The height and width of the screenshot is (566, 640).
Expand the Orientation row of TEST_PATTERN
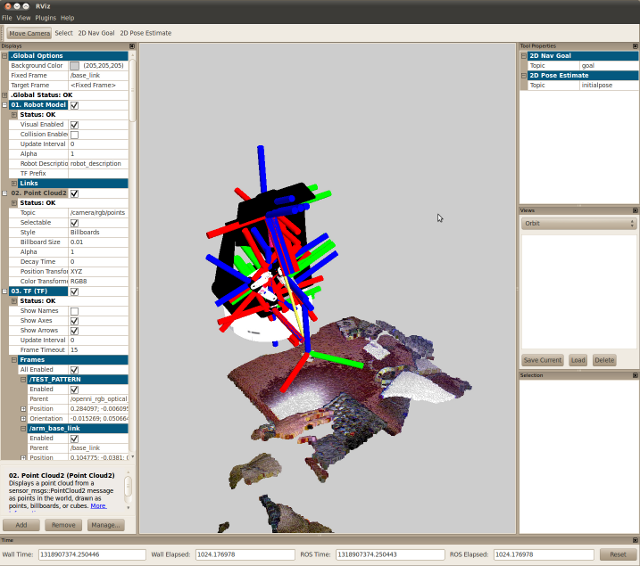24,418
